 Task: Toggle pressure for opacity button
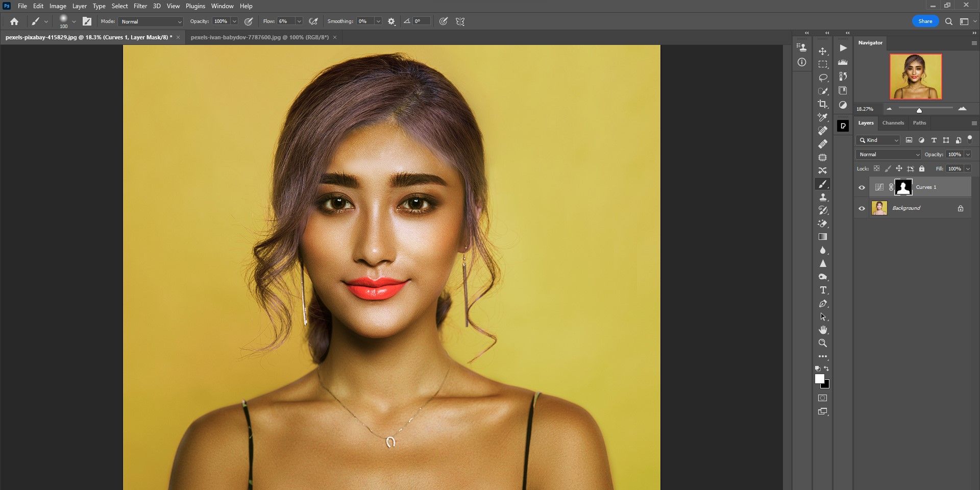tap(249, 21)
